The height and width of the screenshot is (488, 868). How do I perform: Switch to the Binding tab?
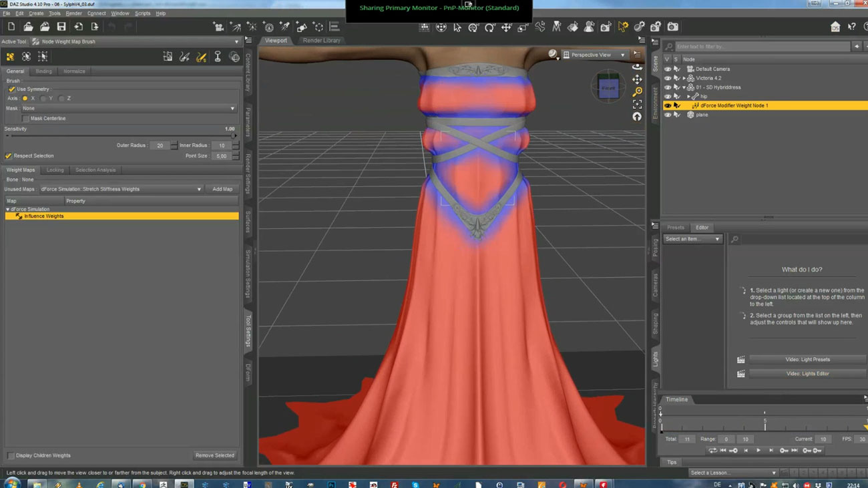point(43,71)
